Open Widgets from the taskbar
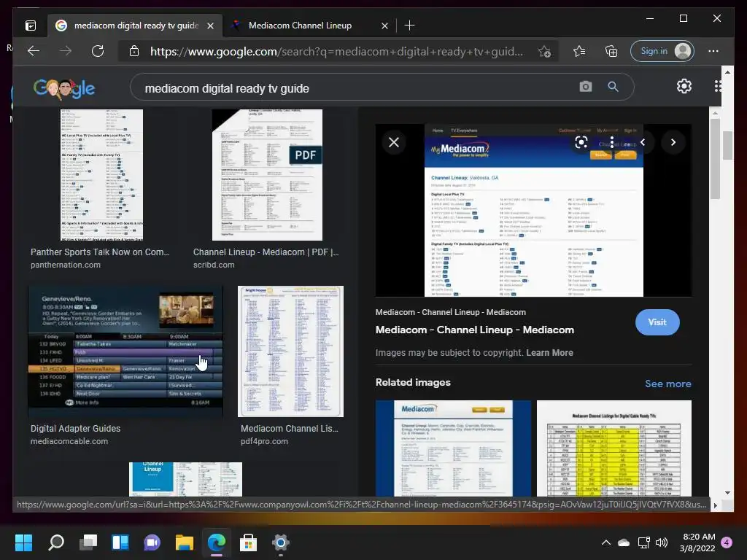 coord(120,542)
